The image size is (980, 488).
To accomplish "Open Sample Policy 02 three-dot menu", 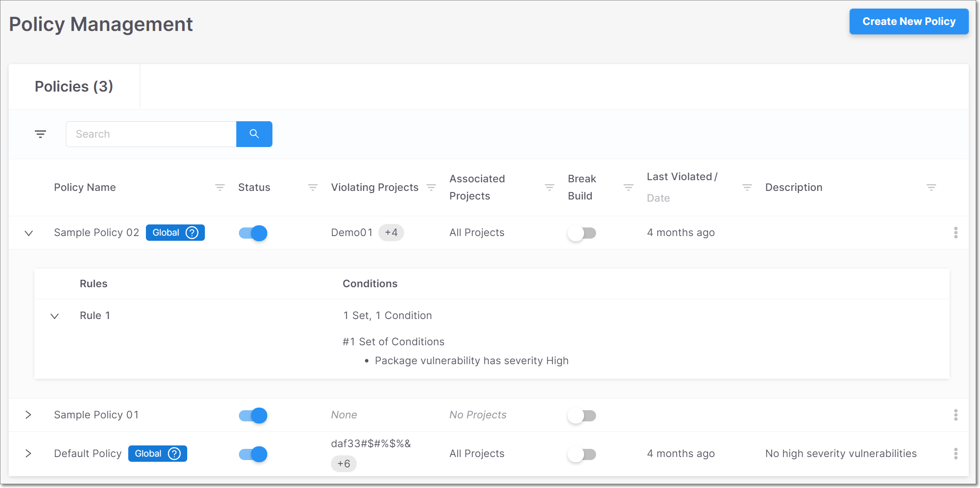I will tap(955, 233).
